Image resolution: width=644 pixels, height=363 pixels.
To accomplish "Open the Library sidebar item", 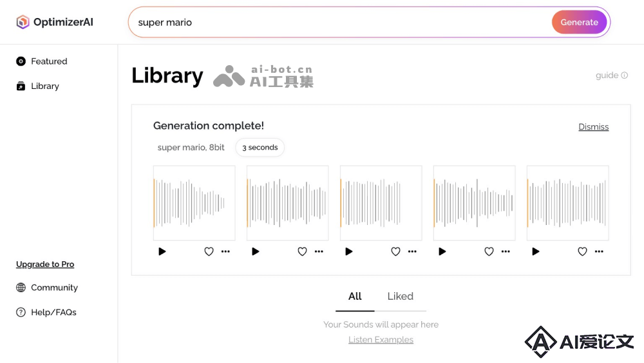I will pyautogui.click(x=37, y=86).
